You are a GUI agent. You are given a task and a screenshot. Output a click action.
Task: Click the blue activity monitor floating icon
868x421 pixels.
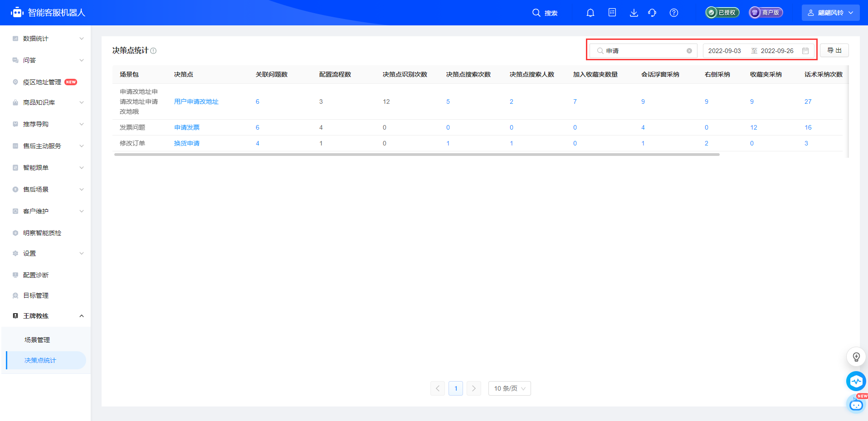click(856, 381)
